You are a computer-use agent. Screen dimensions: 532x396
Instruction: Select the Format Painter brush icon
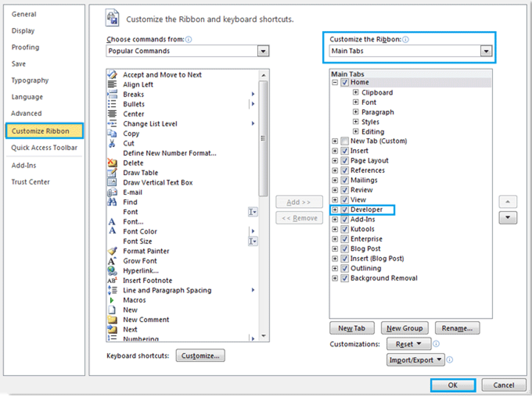pos(112,251)
